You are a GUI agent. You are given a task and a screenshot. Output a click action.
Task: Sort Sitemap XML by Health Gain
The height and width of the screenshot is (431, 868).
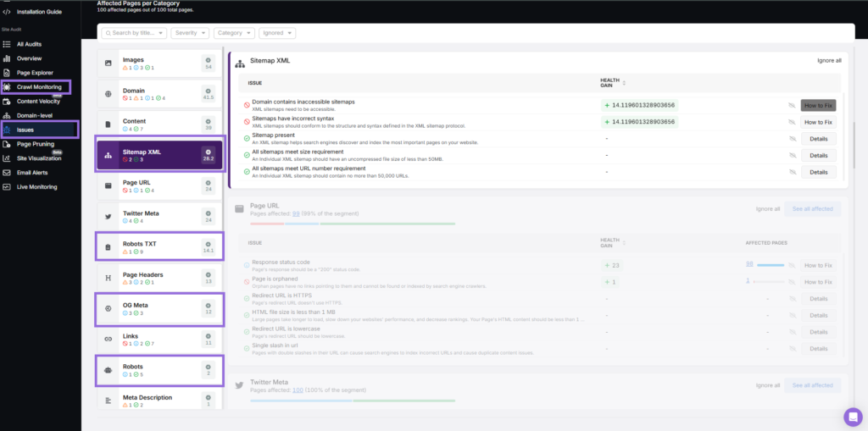click(x=625, y=83)
